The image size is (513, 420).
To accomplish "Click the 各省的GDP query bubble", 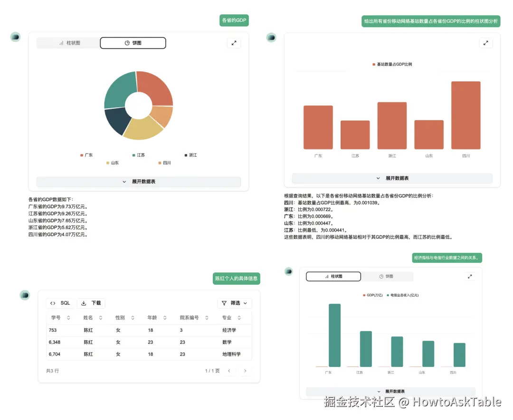I will click(x=234, y=20).
